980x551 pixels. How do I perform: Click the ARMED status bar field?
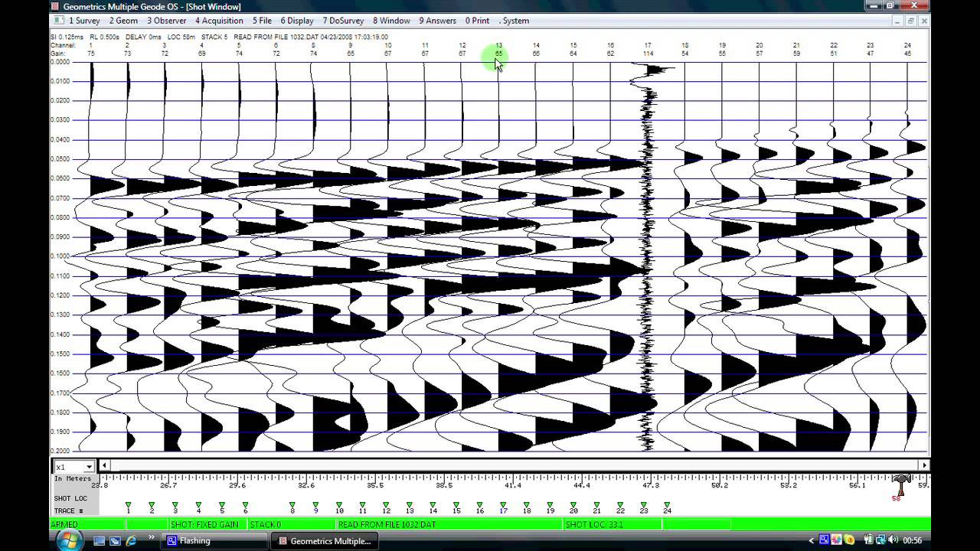point(87,524)
